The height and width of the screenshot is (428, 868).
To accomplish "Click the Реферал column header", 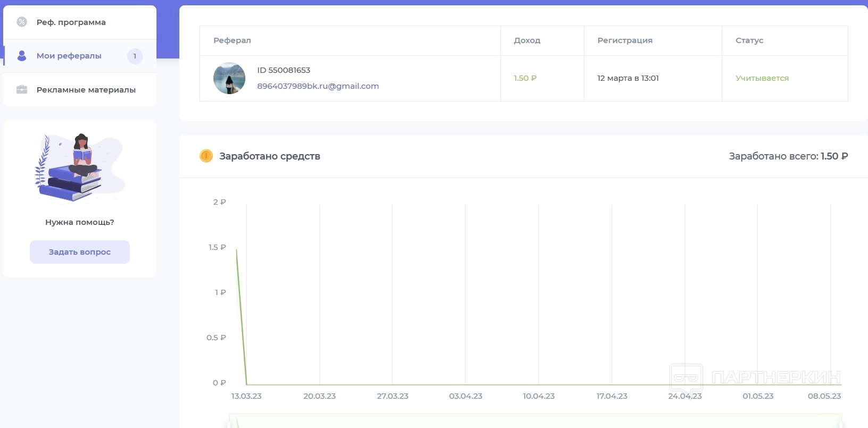I will 232,40.
